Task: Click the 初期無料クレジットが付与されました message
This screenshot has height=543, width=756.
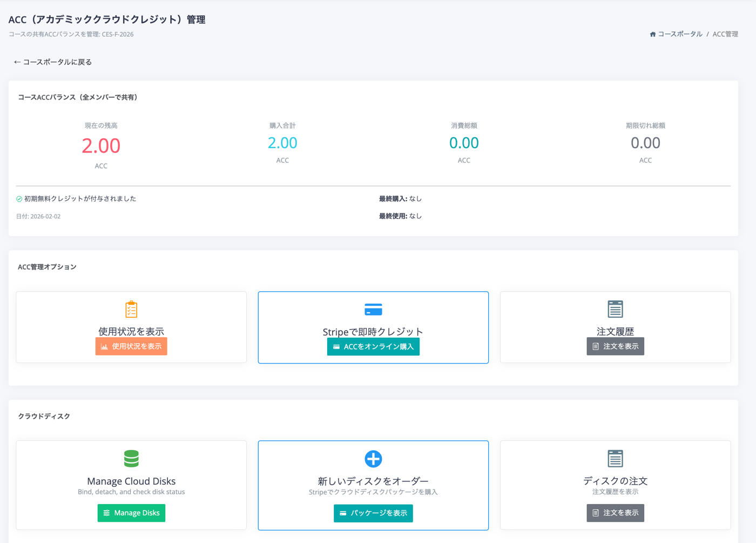Action: pyautogui.click(x=80, y=199)
